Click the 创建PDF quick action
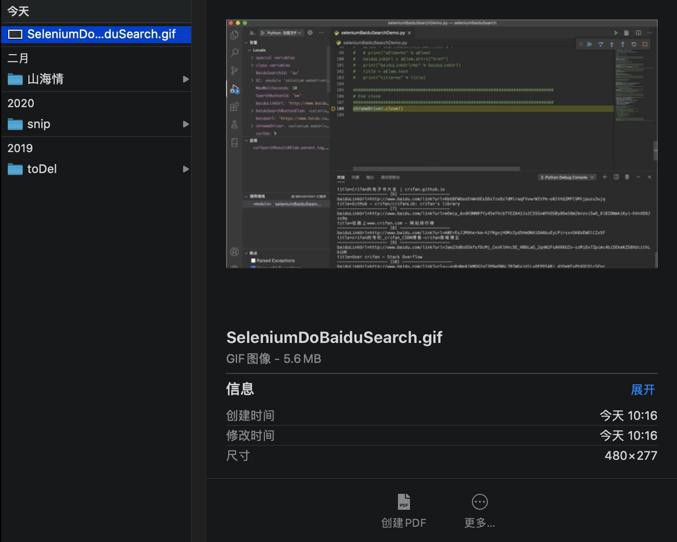 (404, 511)
